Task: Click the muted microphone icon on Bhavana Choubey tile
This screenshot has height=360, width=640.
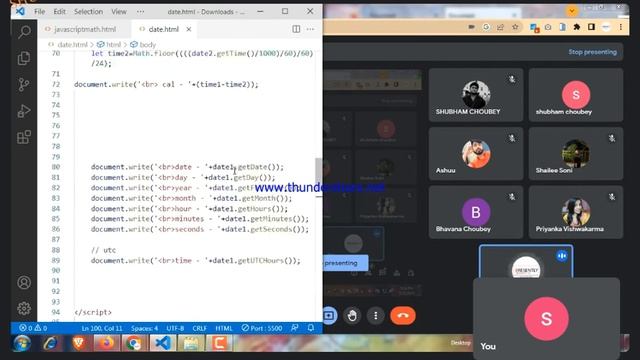Action: click(x=512, y=197)
